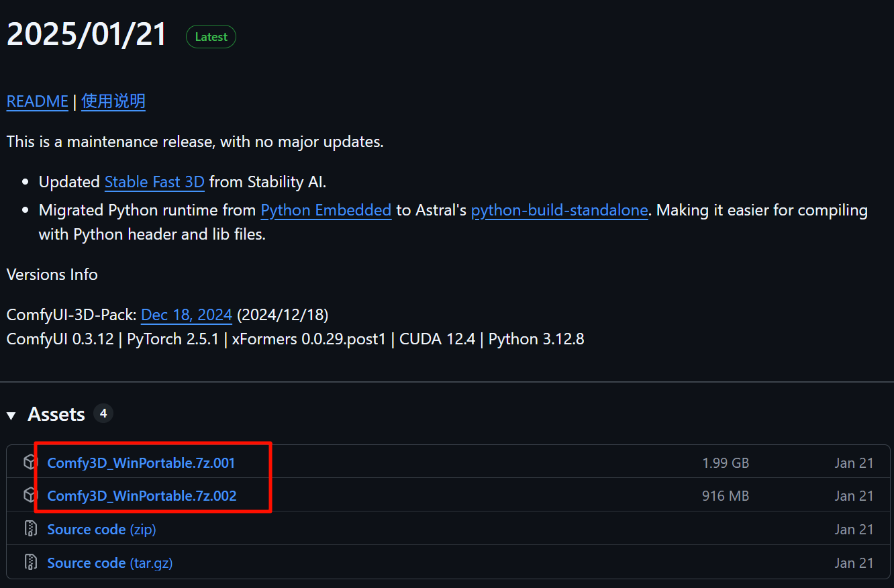The image size is (894, 588).
Task: Click Jan 21 date in tar.gz row
Action: [x=854, y=562]
